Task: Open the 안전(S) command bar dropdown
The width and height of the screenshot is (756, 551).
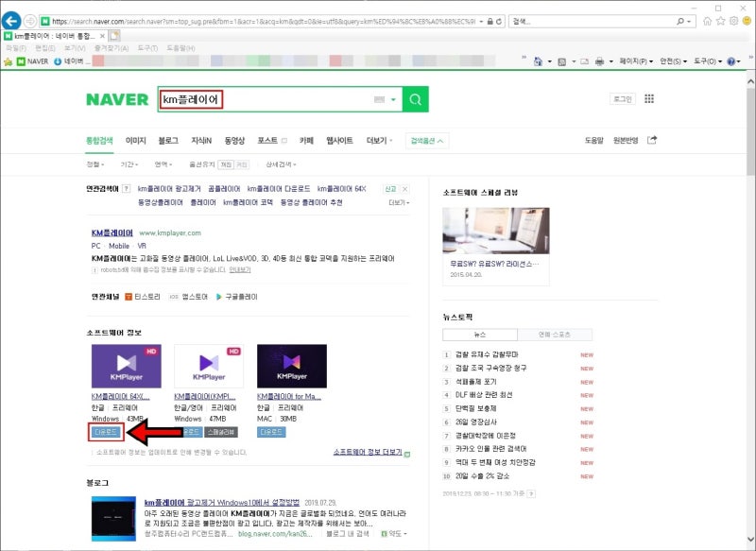Action: click(x=673, y=61)
